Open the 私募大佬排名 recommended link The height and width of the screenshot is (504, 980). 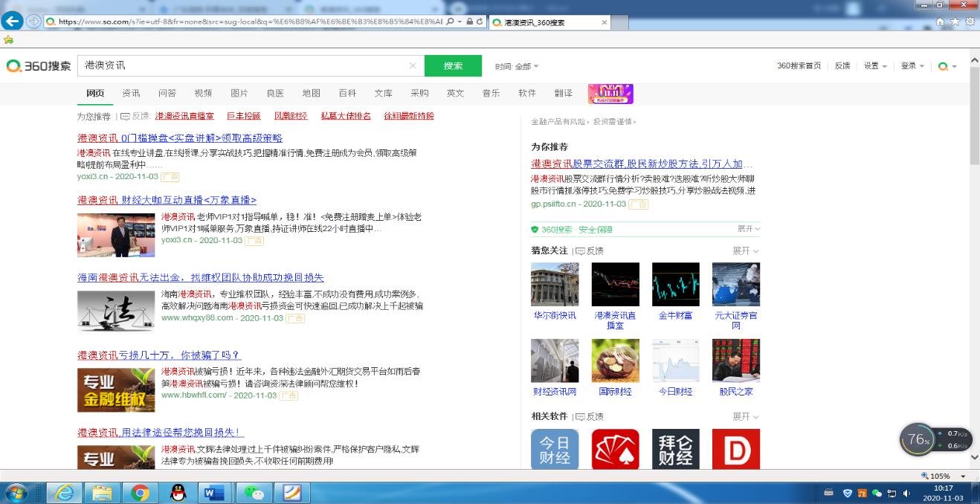point(346,116)
